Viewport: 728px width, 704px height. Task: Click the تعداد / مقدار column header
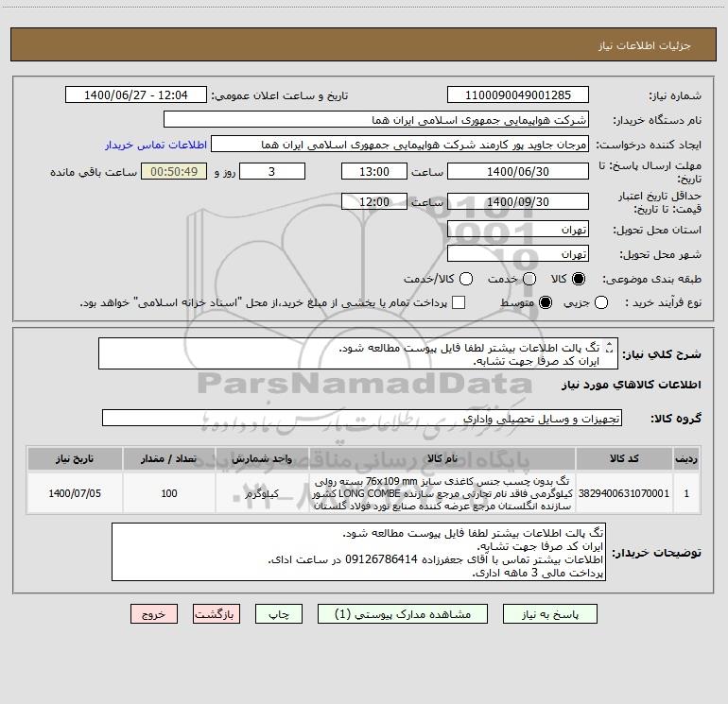point(169,458)
